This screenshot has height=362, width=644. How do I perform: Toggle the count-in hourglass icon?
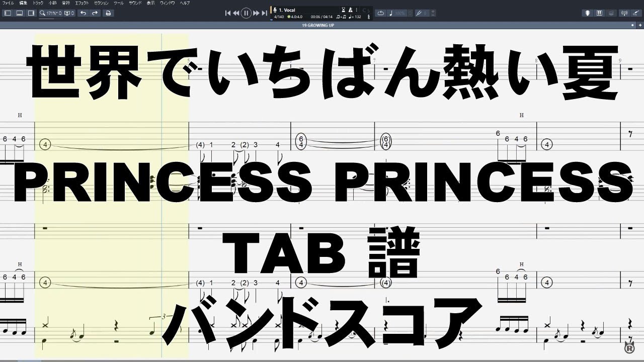tap(344, 10)
